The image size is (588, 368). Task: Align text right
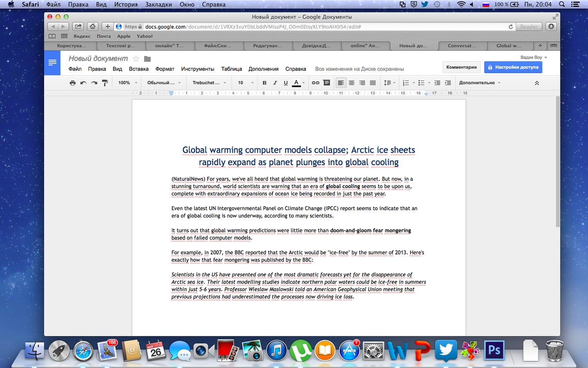point(362,83)
